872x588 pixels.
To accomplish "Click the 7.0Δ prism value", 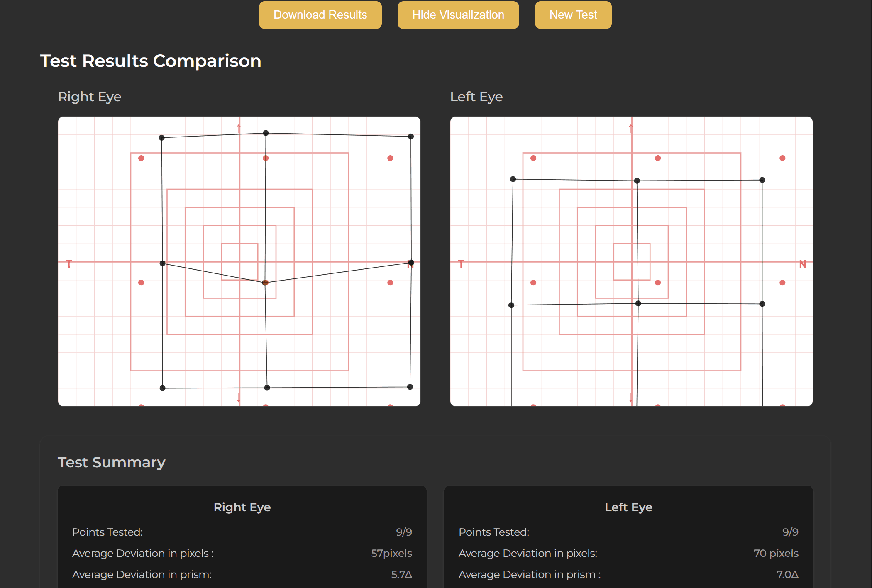I will click(787, 574).
